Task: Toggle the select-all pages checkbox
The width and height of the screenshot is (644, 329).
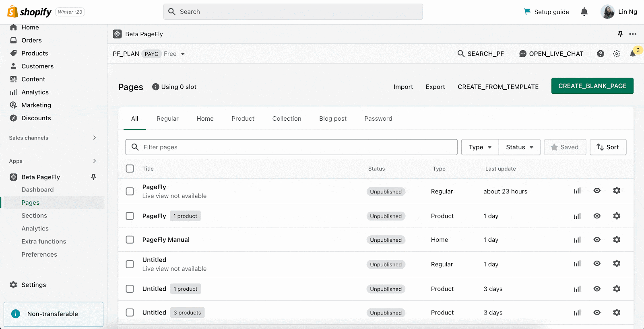Action: pyautogui.click(x=130, y=169)
